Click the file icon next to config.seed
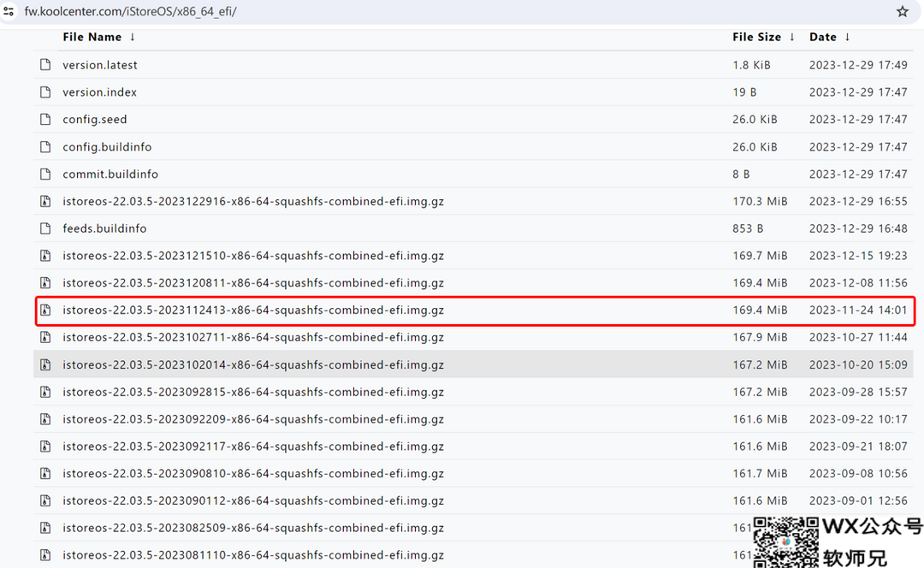This screenshot has width=924, height=568. click(45, 120)
